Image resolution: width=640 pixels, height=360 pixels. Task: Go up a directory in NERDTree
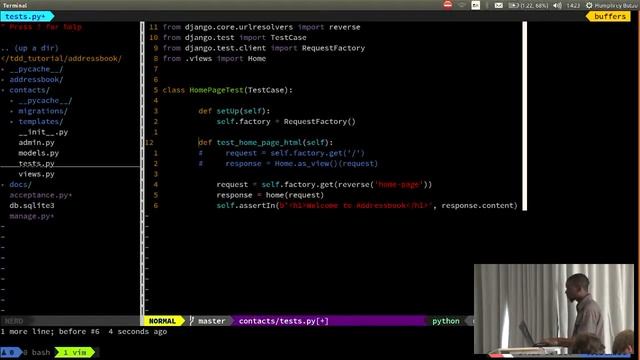(30, 48)
